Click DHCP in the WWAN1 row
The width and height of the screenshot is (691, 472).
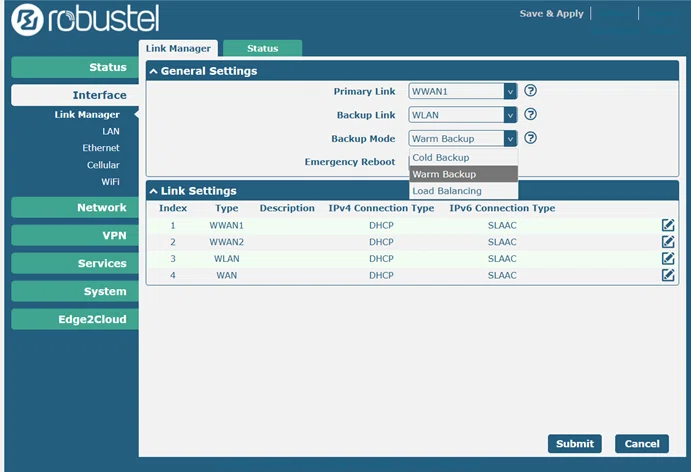point(381,225)
